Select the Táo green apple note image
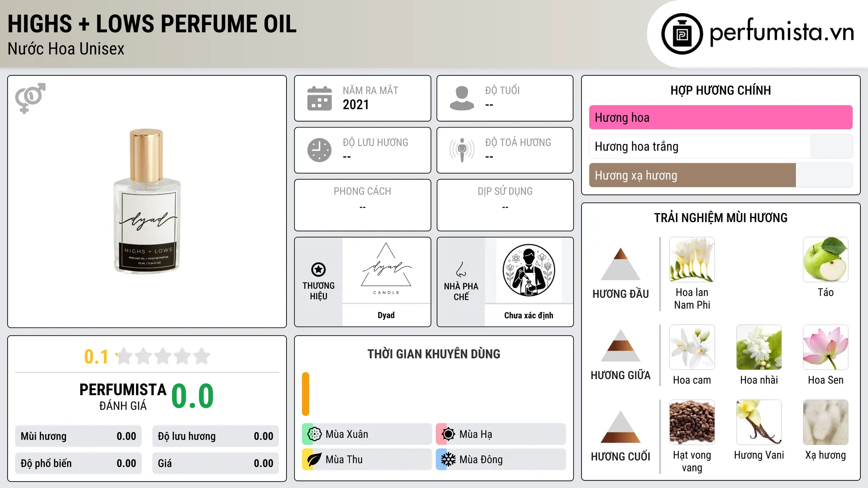The image size is (868, 488). coord(826,260)
